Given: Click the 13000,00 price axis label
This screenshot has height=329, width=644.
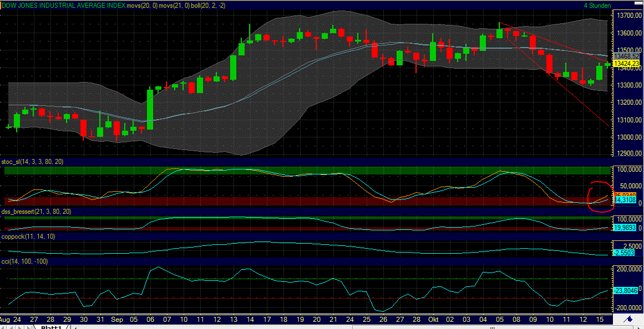Looking at the screenshot, I should [x=629, y=137].
